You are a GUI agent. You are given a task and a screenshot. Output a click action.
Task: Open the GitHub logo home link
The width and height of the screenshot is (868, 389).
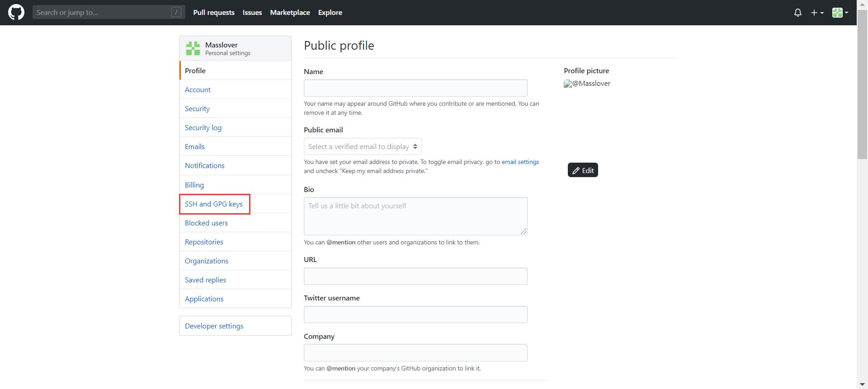coord(16,12)
